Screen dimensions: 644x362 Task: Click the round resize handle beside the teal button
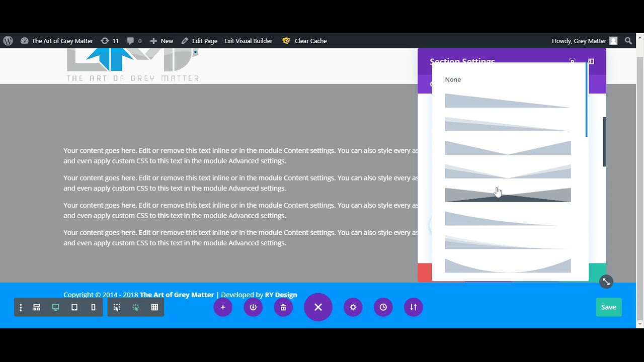(606, 282)
